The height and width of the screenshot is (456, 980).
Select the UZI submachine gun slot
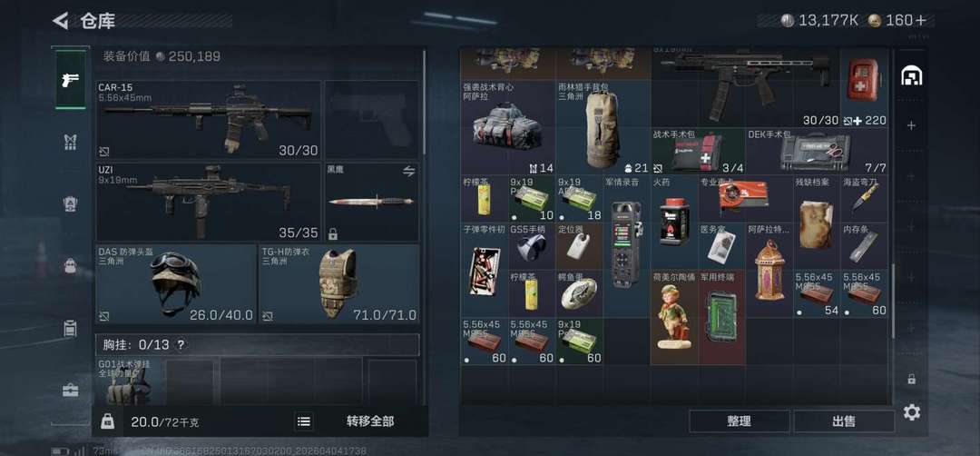208,202
